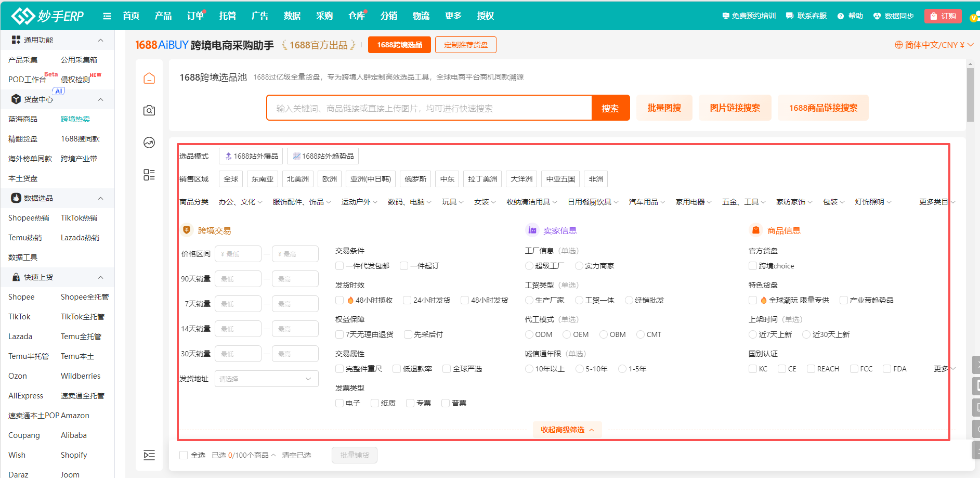Click the 货盘中心 cube icon

[16, 99]
